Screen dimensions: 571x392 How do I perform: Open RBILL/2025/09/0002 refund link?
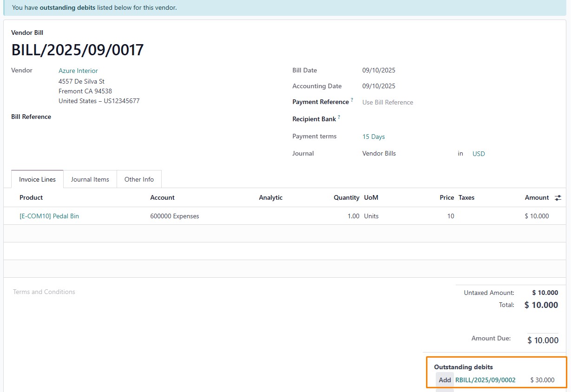click(x=486, y=380)
